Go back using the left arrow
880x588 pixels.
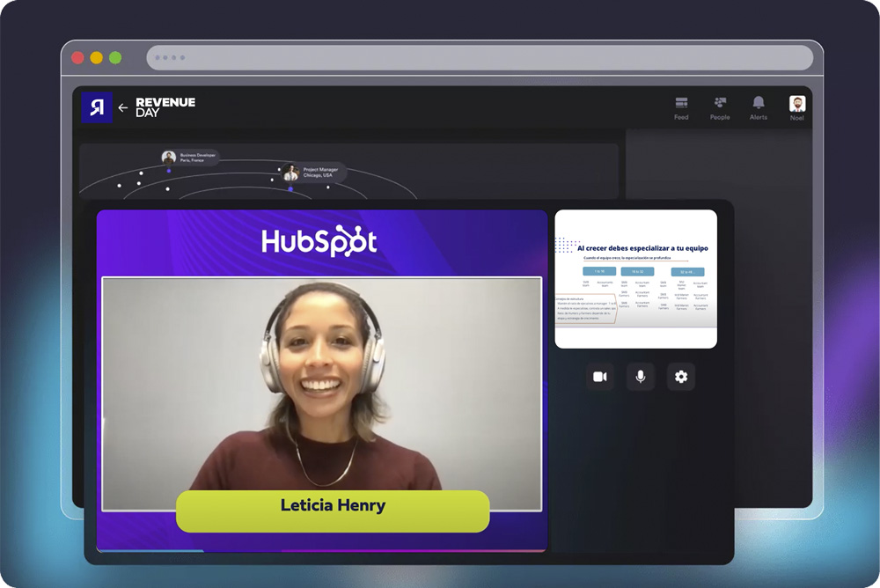[x=123, y=107]
